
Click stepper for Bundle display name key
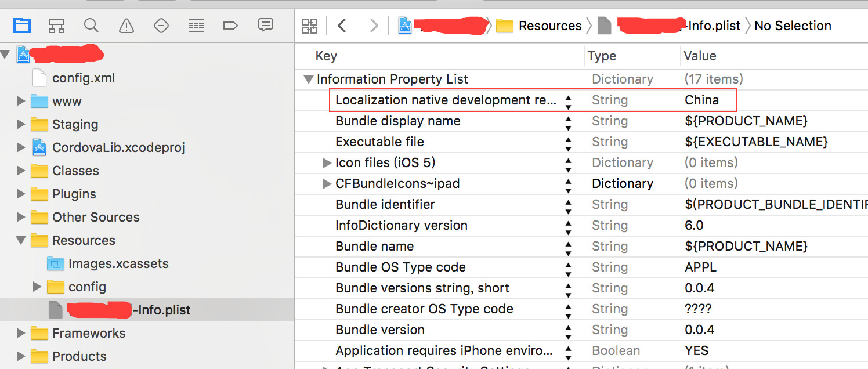568,121
